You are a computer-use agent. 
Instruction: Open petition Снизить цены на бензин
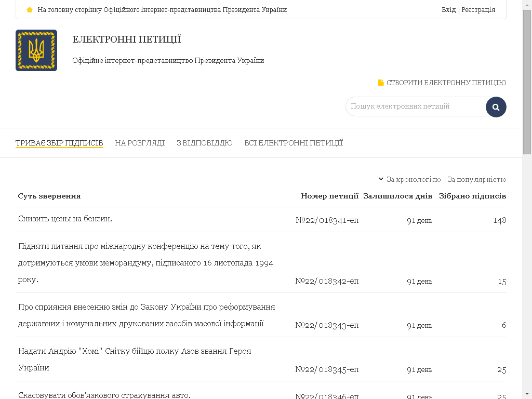click(65, 219)
